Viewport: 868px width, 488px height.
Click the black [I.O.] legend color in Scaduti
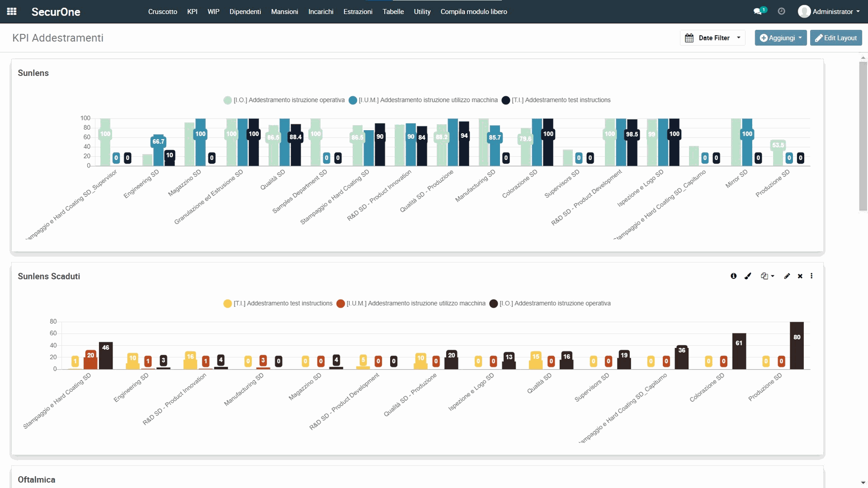tap(494, 304)
